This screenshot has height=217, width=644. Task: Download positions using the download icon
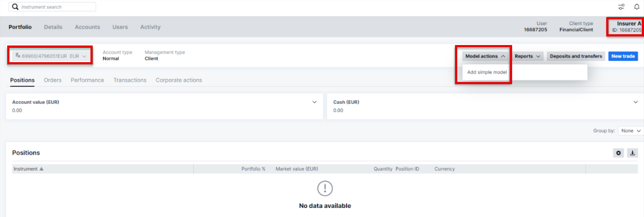coord(632,153)
